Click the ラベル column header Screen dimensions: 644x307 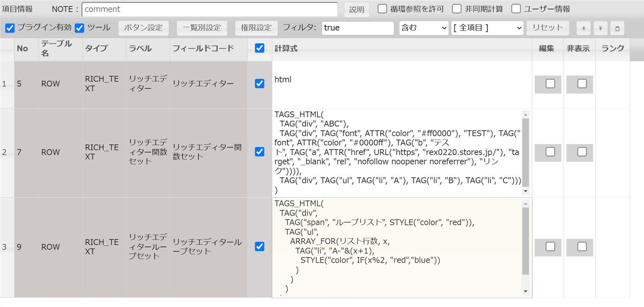click(148, 49)
